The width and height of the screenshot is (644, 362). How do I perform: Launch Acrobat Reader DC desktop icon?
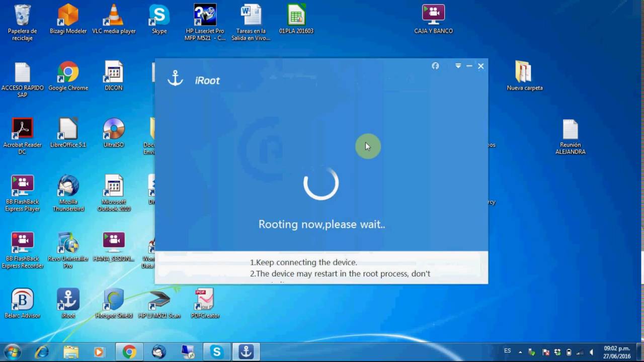[x=22, y=137]
